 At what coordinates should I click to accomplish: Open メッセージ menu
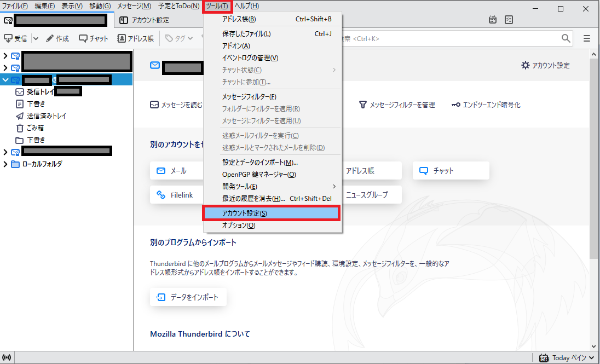(134, 5)
